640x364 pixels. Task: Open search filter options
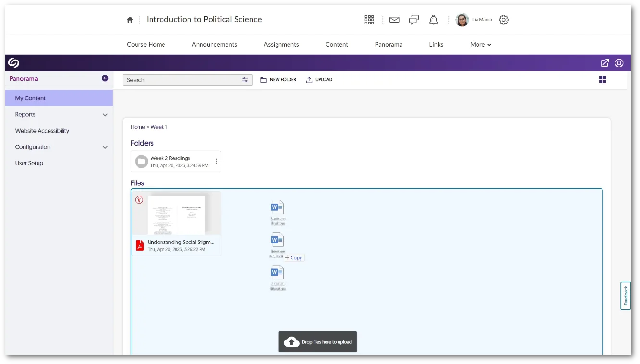coord(245,80)
